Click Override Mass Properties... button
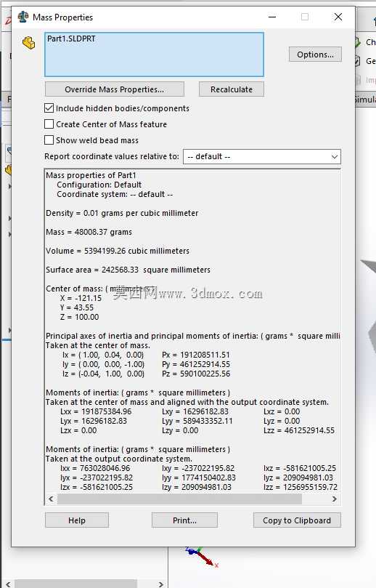Screen dimensions: 376x588 (114, 89)
